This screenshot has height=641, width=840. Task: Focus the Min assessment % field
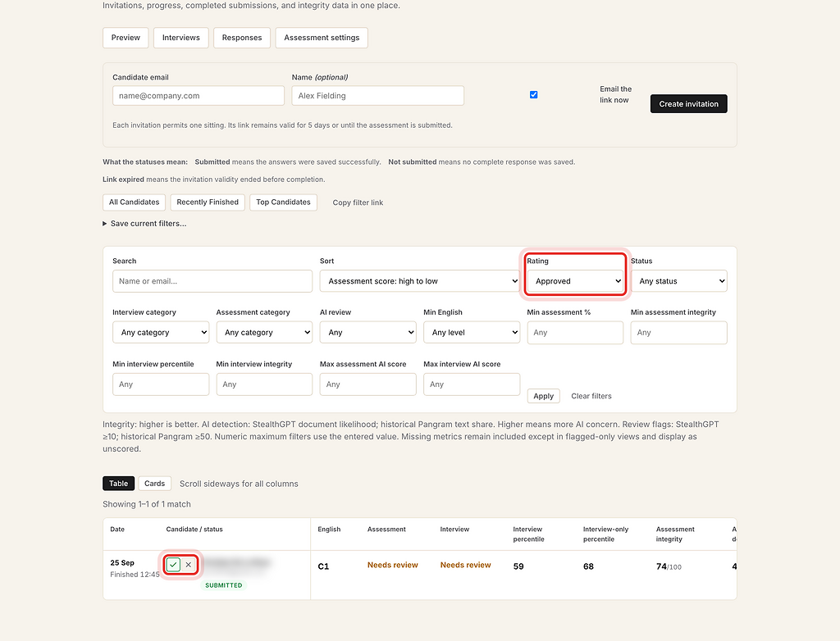point(575,333)
